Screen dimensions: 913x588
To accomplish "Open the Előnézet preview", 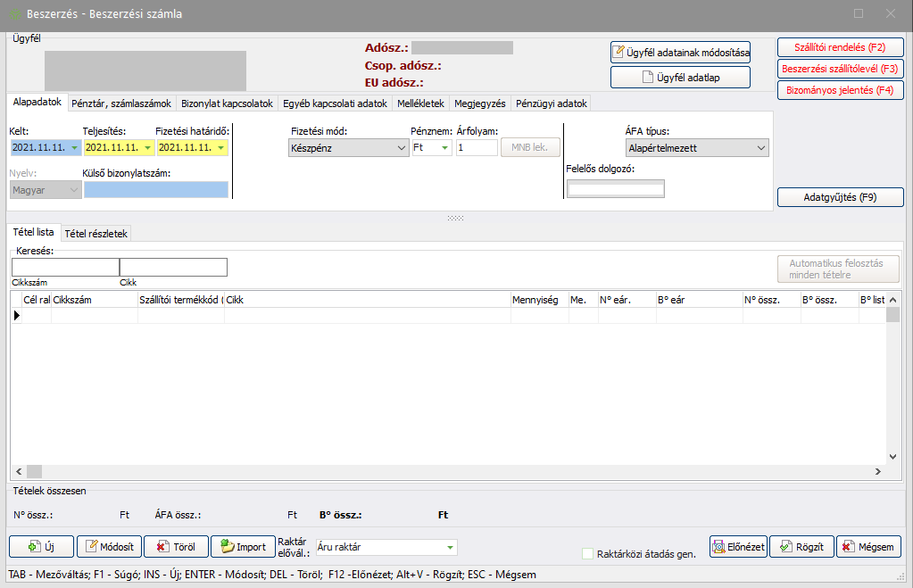I will point(737,546).
